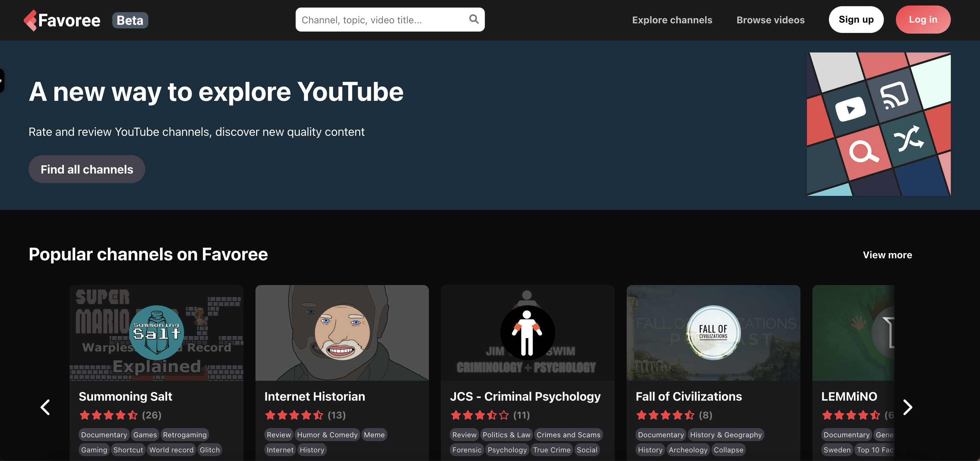Image resolution: width=980 pixels, height=461 pixels.
Task: Open Fall of Civilizations title
Action: click(688, 397)
